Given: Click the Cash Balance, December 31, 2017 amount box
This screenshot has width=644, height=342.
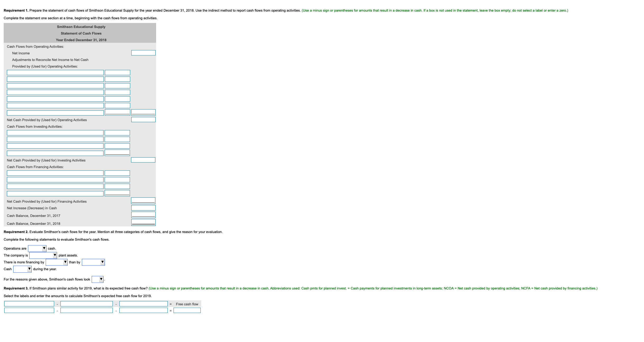Looking at the screenshot, I should tap(143, 215).
